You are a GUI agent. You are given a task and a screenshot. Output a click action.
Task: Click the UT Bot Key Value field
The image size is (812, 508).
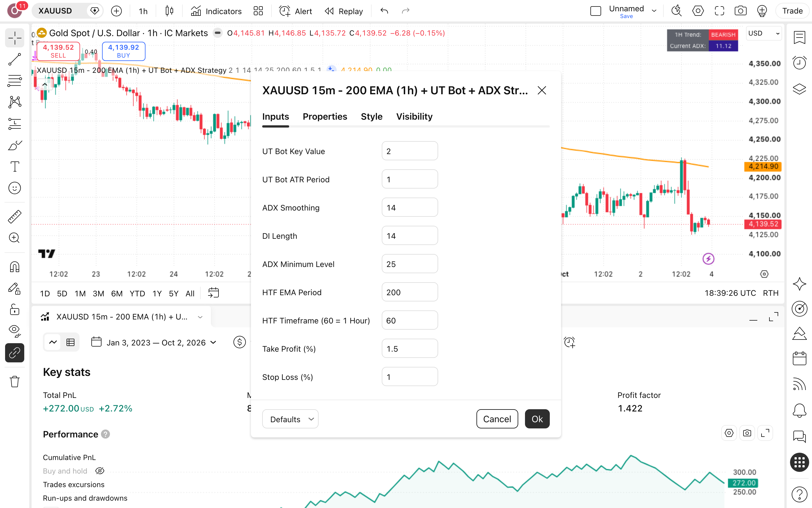410,151
